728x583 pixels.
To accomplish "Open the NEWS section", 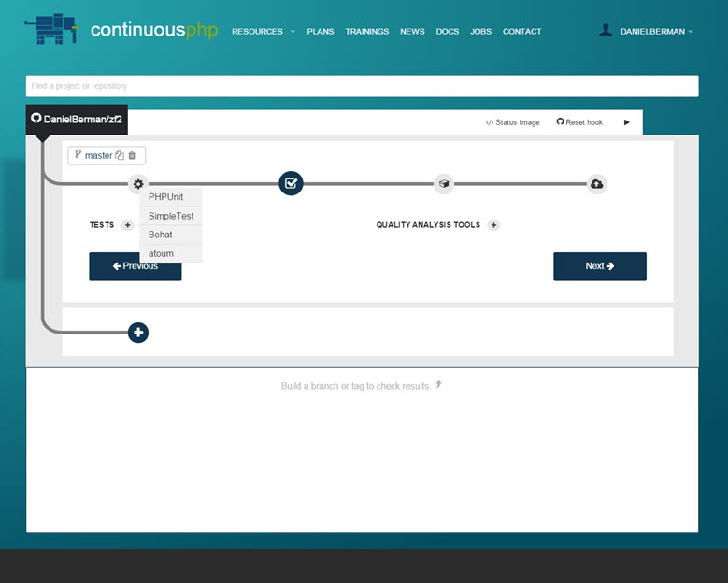I will tap(412, 32).
